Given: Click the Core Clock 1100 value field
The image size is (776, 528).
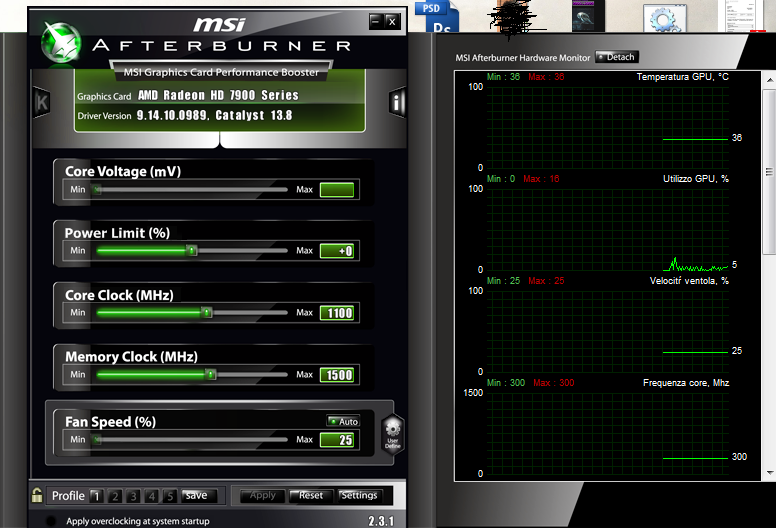Looking at the screenshot, I should coord(337,313).
